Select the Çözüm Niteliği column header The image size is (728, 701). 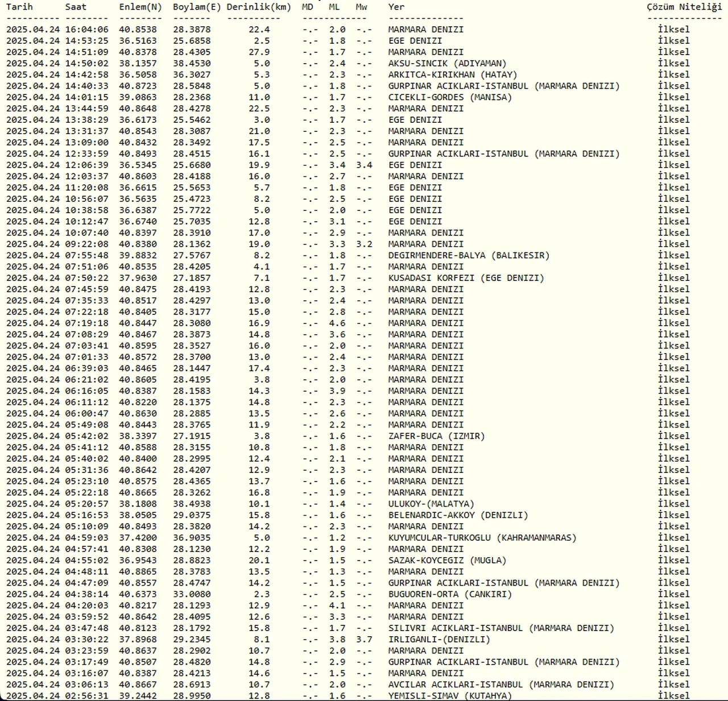pos(684,7)
